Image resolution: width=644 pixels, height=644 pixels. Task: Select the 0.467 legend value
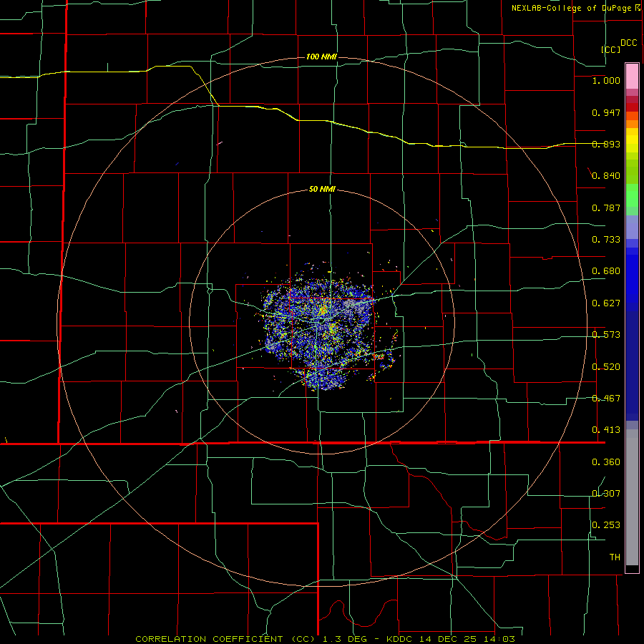click(606, 399)
